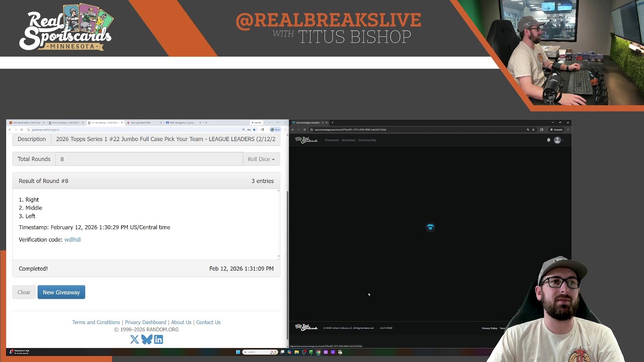The width and height of the screenshot is (644, 362).
Task: Switch to the Meta managed group tab
Action: pos(184,123)
